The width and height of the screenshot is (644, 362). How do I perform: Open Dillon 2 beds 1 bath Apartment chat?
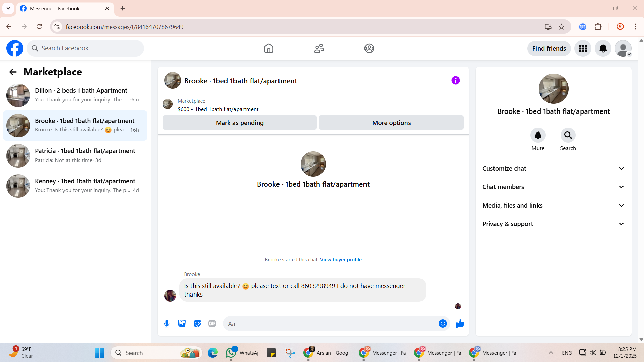(x=75, y=95)
